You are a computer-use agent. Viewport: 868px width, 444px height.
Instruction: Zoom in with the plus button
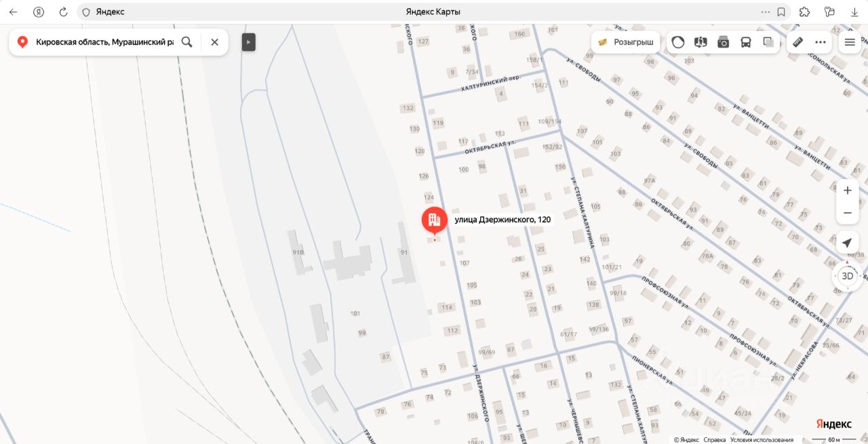(847, 190)
